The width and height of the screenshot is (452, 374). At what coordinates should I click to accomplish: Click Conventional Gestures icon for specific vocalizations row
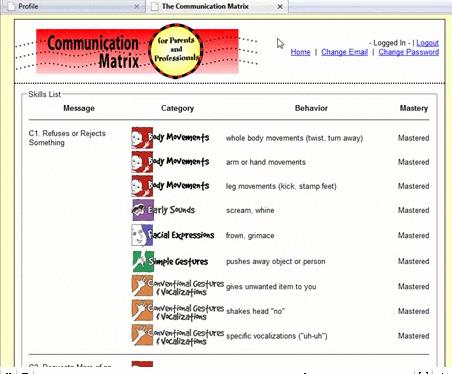point(142,335)
